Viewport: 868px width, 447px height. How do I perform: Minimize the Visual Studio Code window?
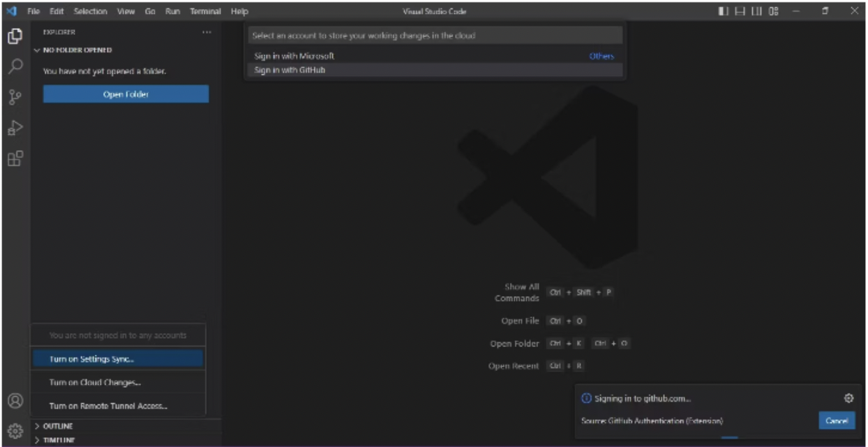click(795, 11)
